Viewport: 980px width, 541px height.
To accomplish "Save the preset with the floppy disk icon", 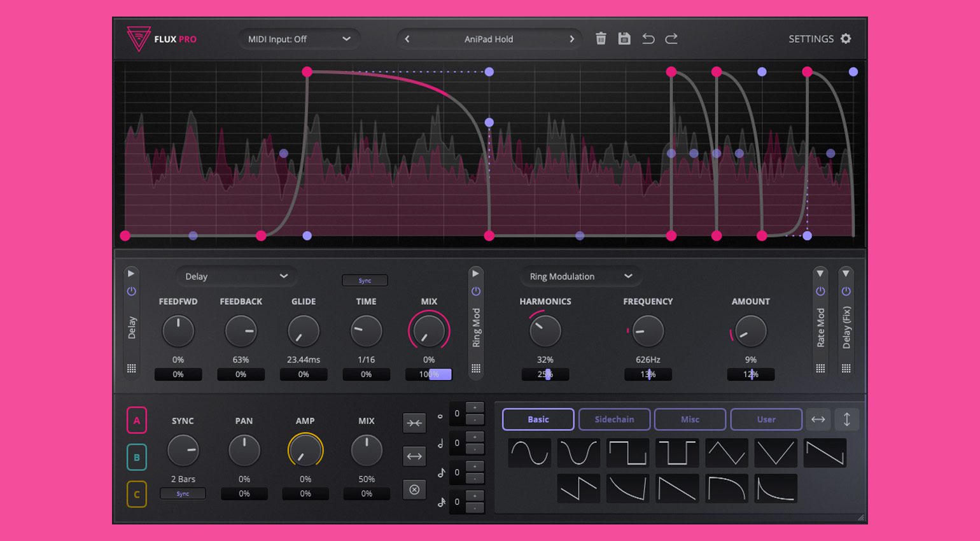I will pyautogui.click(x=624, y=39).
